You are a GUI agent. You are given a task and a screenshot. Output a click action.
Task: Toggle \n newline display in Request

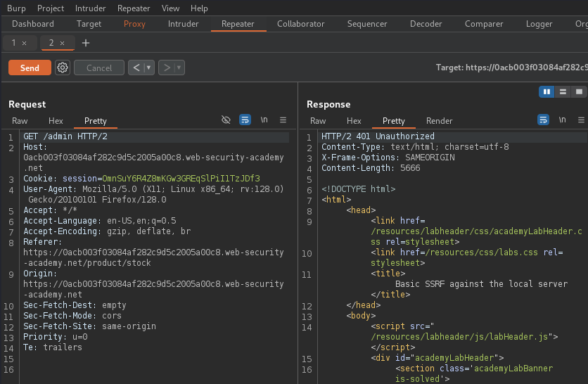coord(264,120)
